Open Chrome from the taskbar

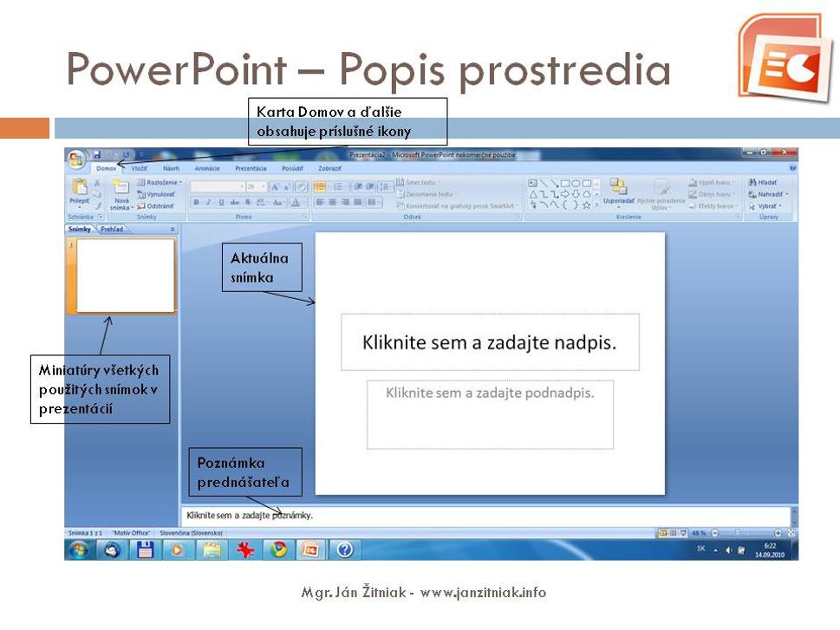[x=278, y=549]
